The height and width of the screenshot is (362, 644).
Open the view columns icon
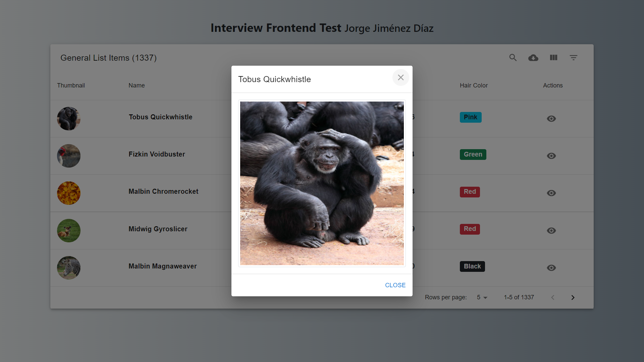553,58
